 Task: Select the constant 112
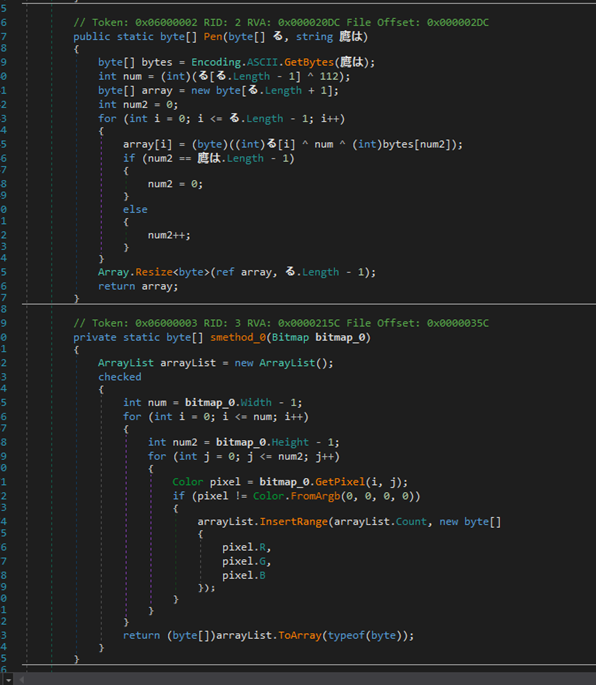(329, 76)
